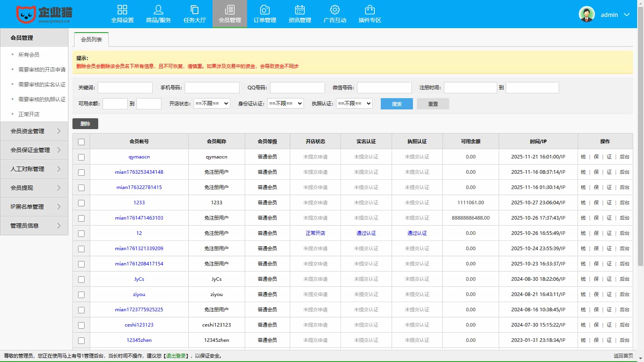644x362 pixels.
Task: Tick the select-all checkbox in table header
Action: [x=81, y=142]
